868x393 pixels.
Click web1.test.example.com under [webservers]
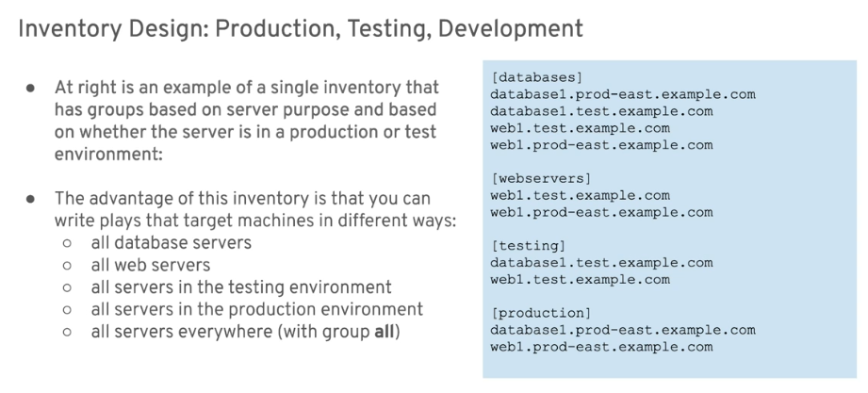coord(581,195)
